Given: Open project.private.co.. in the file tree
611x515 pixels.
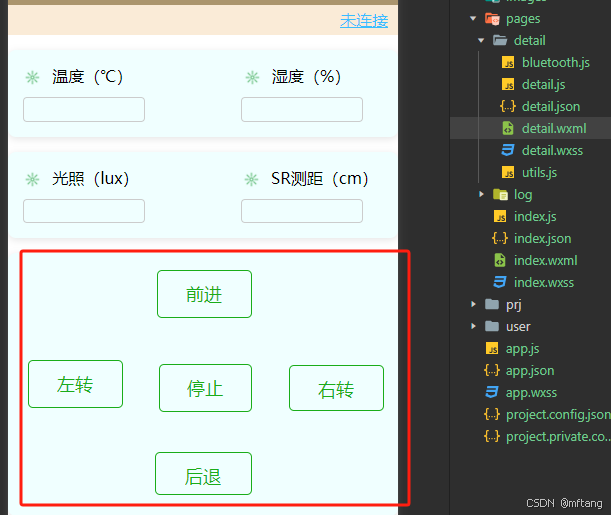Looking at the screenshot, I should click(558, 437).
